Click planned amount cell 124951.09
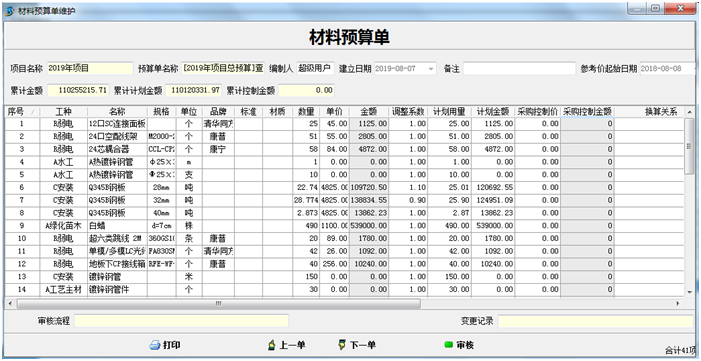 point(493,200)
